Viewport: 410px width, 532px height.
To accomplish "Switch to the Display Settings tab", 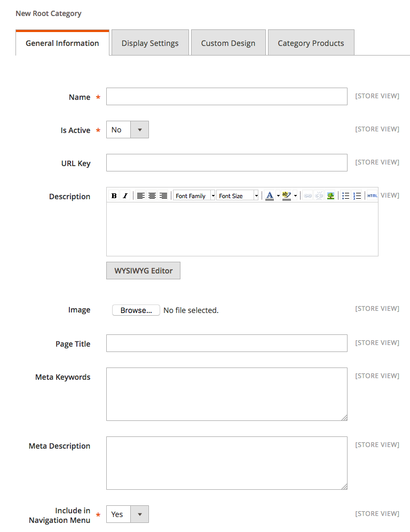I will (150, 42).
